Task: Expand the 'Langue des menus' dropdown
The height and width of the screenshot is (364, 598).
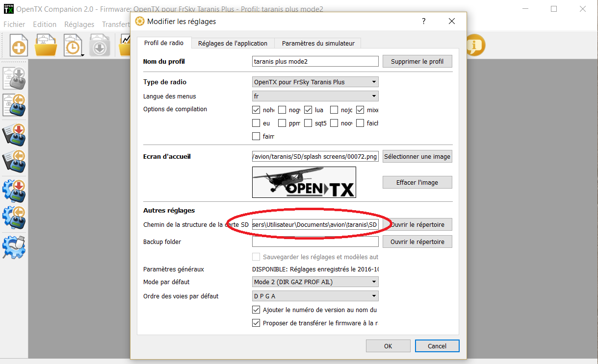Action: click(315, 96)
